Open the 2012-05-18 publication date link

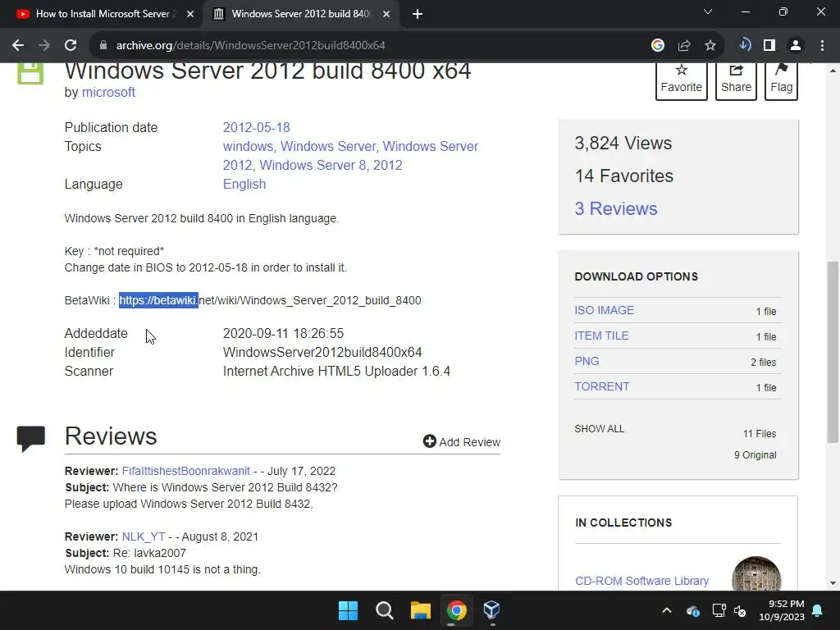coord(256,127)
